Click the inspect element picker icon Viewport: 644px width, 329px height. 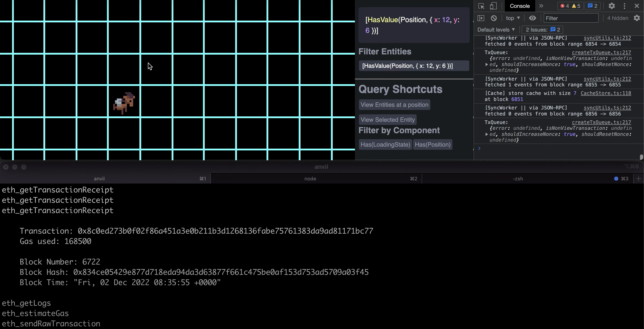[x=481, y=6]
